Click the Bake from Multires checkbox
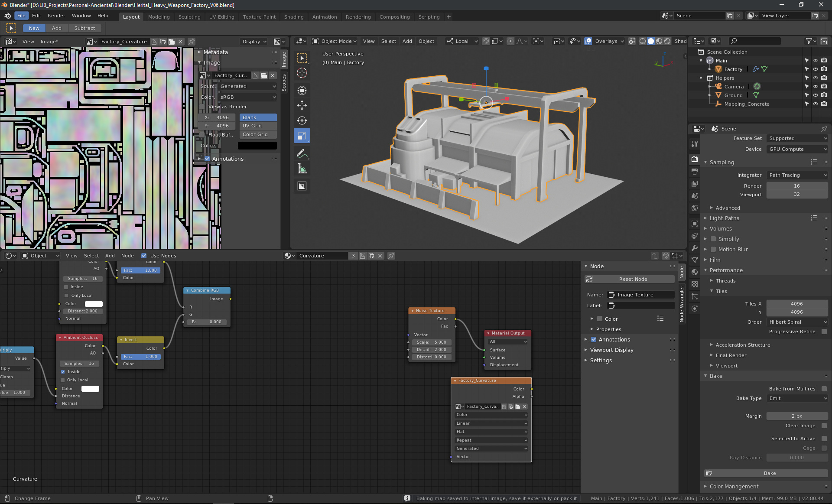Screen dimensions: 832x504 point(823,389)
